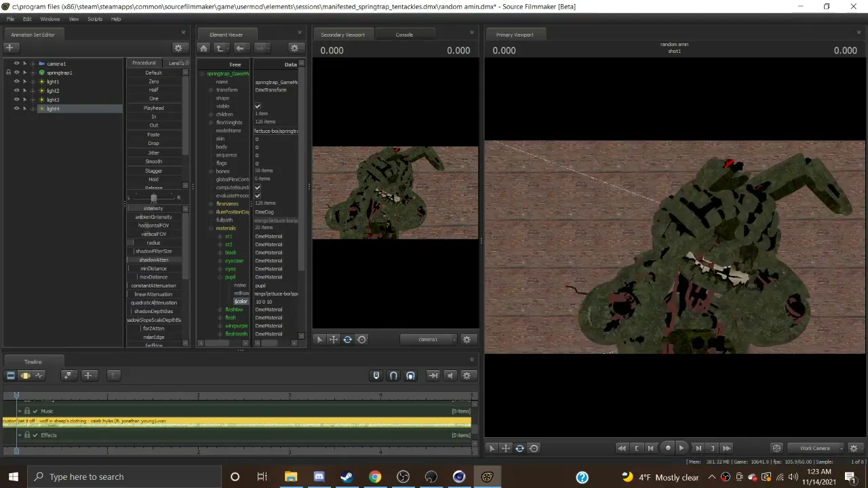
Task: Open the Windows menu
Action: (50, 19)
